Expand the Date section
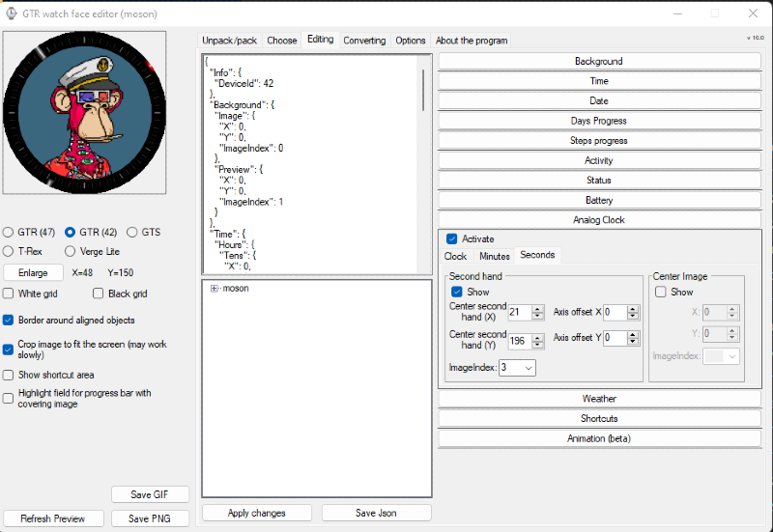 [599, 100]
